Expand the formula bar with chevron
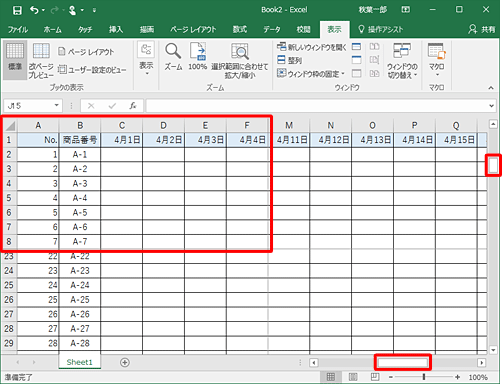This screenshot has height=384, width=502. pos(491,106)
